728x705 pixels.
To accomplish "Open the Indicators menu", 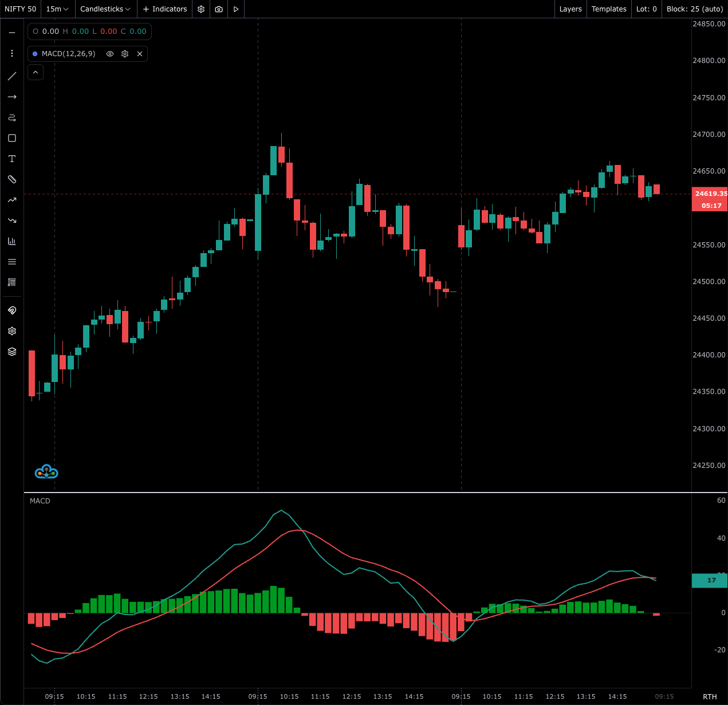I will (x=165, y=9).
